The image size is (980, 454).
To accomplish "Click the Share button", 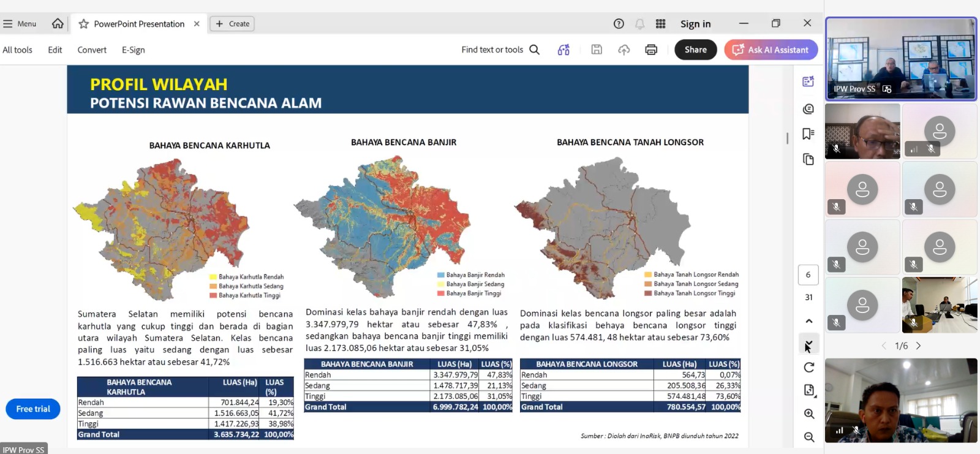I will click(x=695, y=50).
